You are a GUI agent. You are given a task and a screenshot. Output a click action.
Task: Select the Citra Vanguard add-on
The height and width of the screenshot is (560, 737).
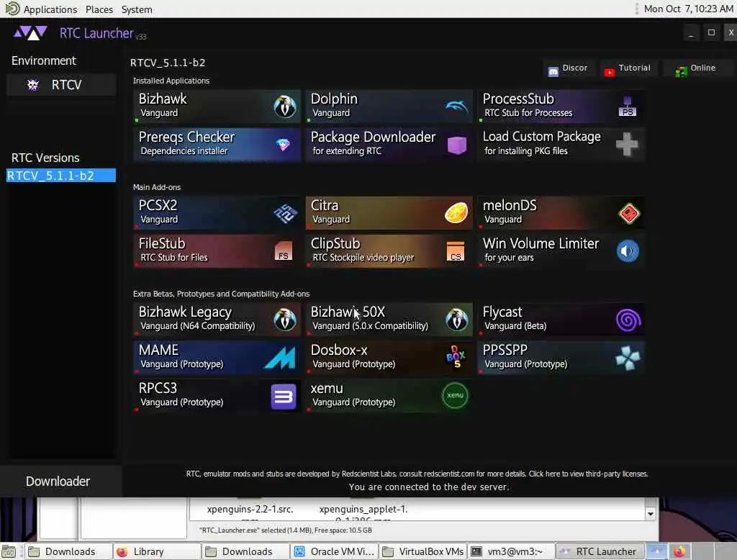pyautogui.click(x=389, y=213)
